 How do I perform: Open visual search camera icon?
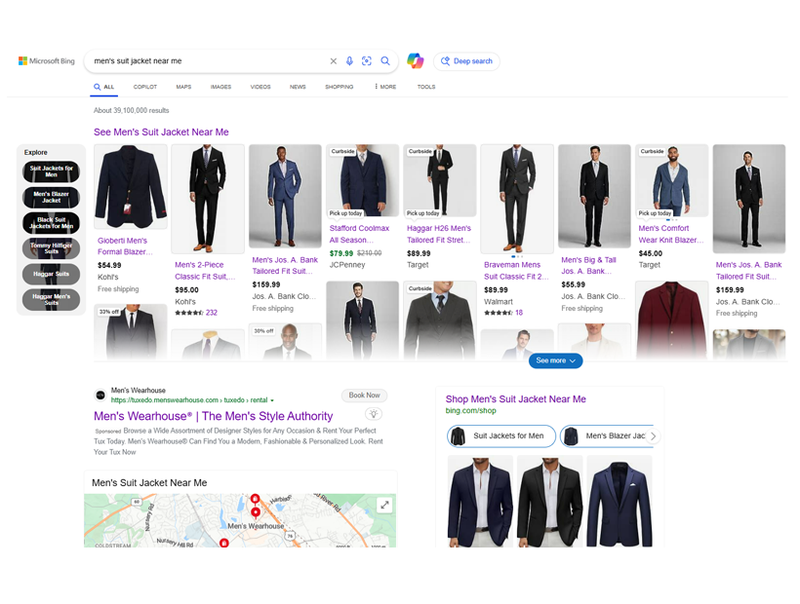(367, 61)
